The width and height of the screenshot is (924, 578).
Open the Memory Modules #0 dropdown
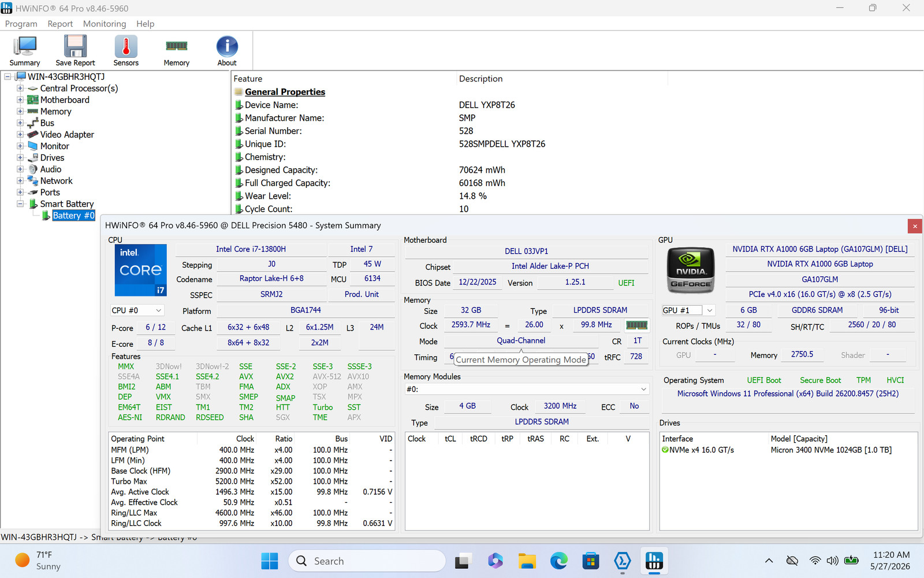(x=527, y=389)
